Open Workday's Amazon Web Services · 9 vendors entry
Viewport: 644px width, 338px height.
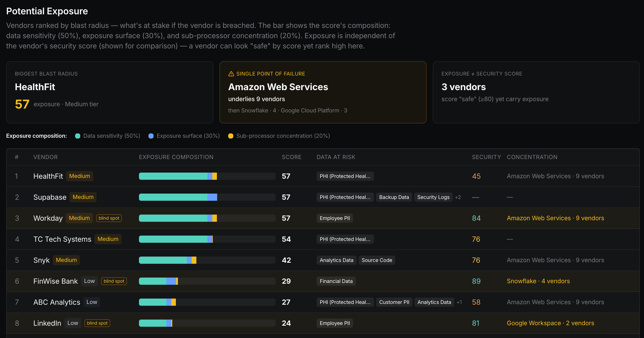coord(555,218)
